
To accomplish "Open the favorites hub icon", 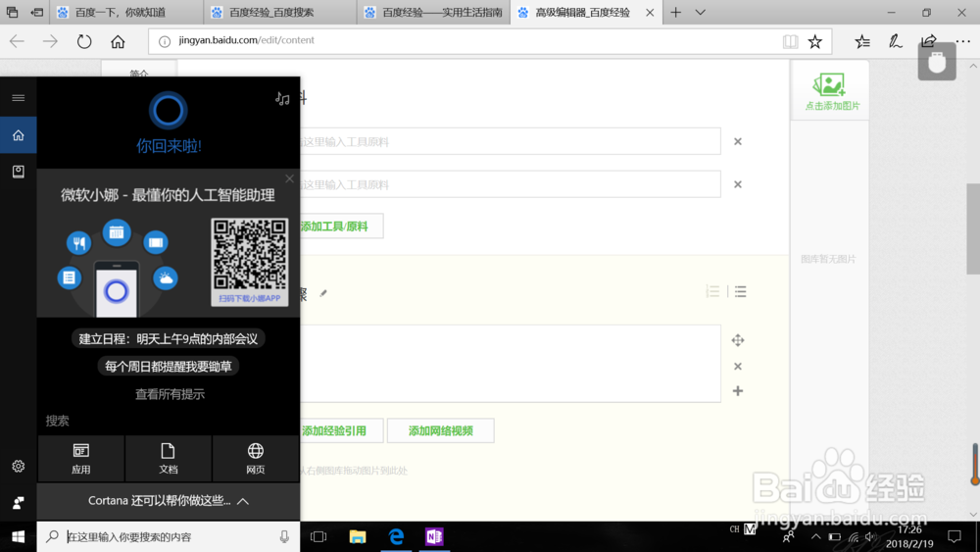I will pyautogui.click(x=862, y=41).
